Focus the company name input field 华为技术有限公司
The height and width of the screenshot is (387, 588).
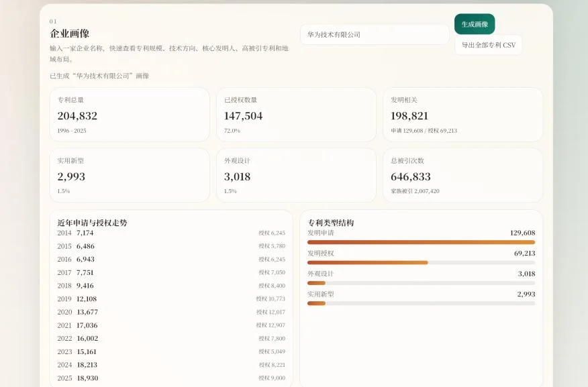tap(375, 34)
